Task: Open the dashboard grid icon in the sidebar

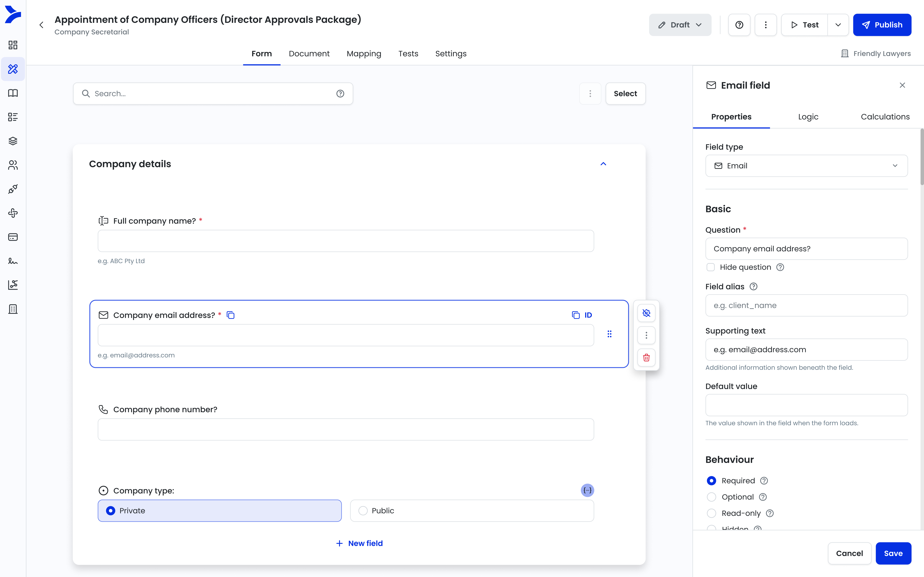Action: (x=13, y=45)
